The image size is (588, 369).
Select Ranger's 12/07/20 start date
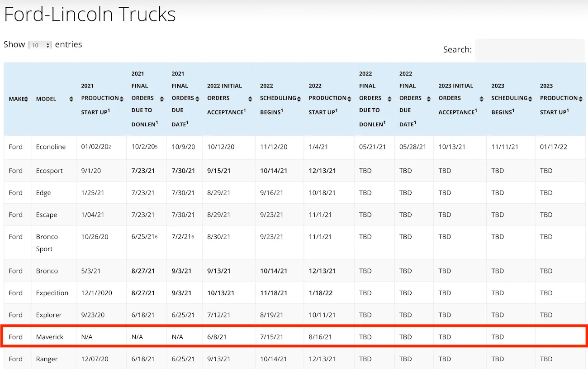pyautogui.click(x=95, y=359)
